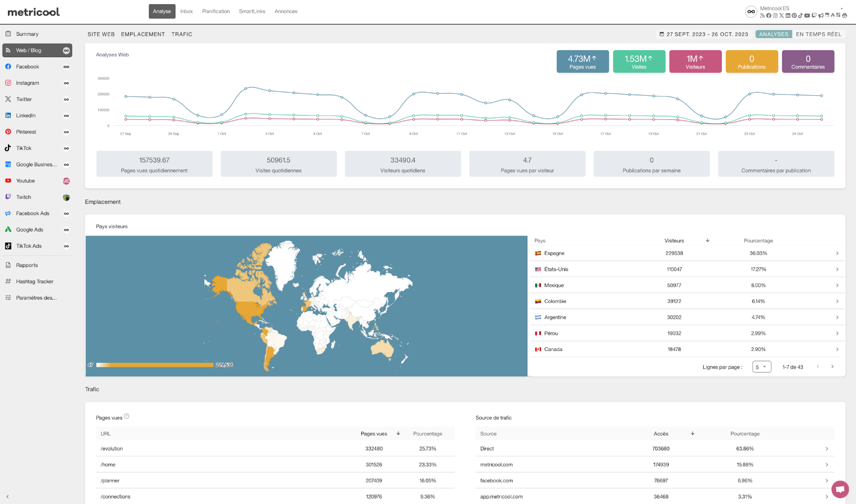The height and width of the screenshot is (504, 856).
Task: Expand the Colombie row chevron
Action: point(837,302)
